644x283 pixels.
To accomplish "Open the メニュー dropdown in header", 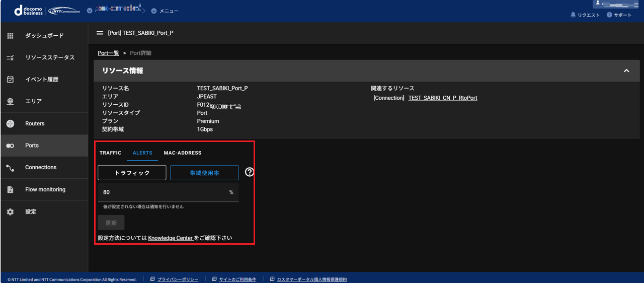I will pos(165,11).
